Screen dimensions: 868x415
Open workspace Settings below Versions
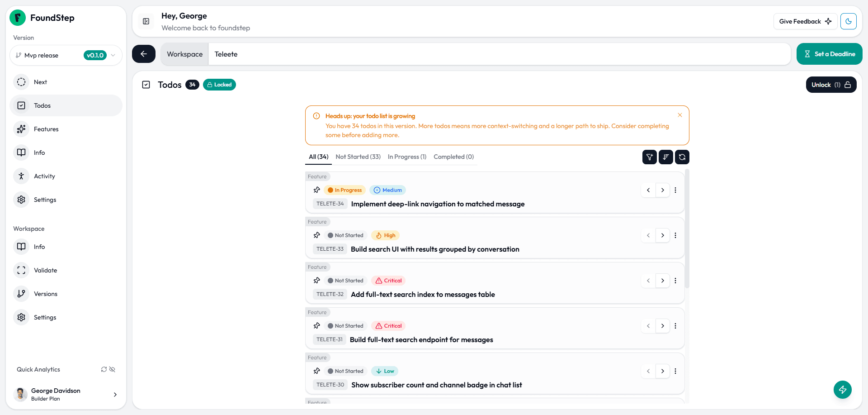tap(66, 317)
